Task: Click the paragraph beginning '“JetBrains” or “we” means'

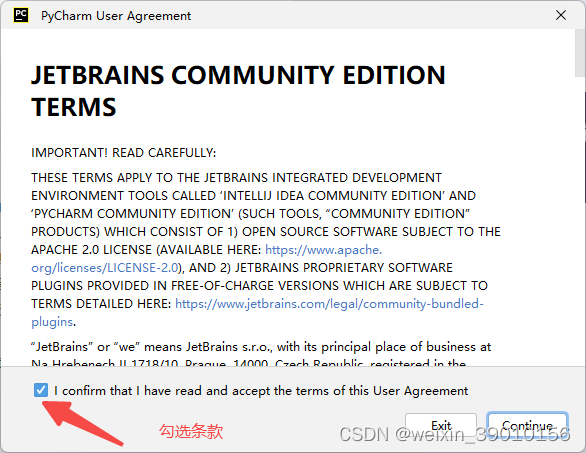Action: (x=261, y=355)
